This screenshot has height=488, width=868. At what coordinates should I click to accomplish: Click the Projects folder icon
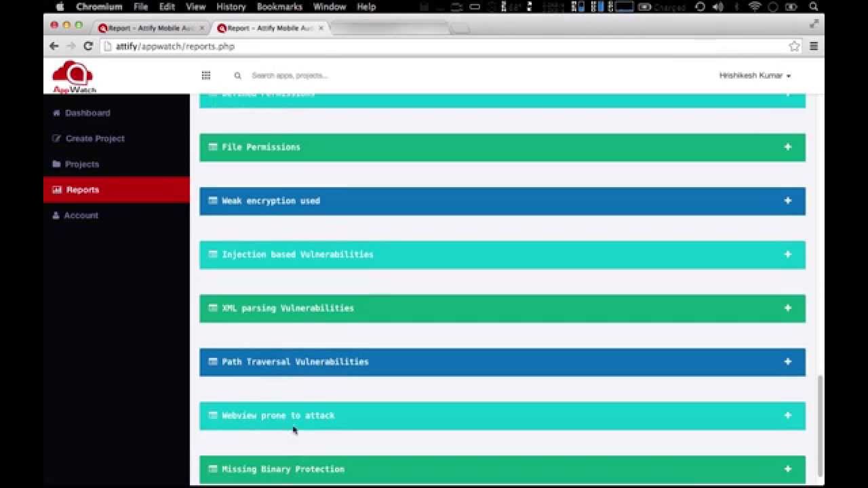pos(57,164)
